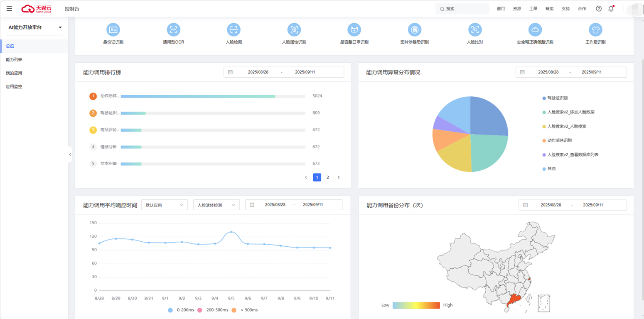Open 资源 in top navigation
This screenshot has height=319, width=644.
pyautogui.click(x=517, y=9)
